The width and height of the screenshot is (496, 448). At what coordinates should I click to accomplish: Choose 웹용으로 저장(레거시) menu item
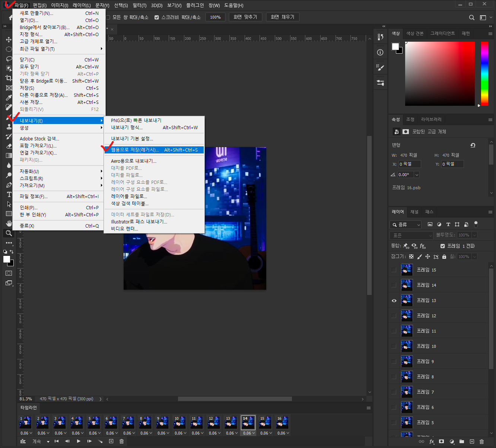tap(154, 150)
